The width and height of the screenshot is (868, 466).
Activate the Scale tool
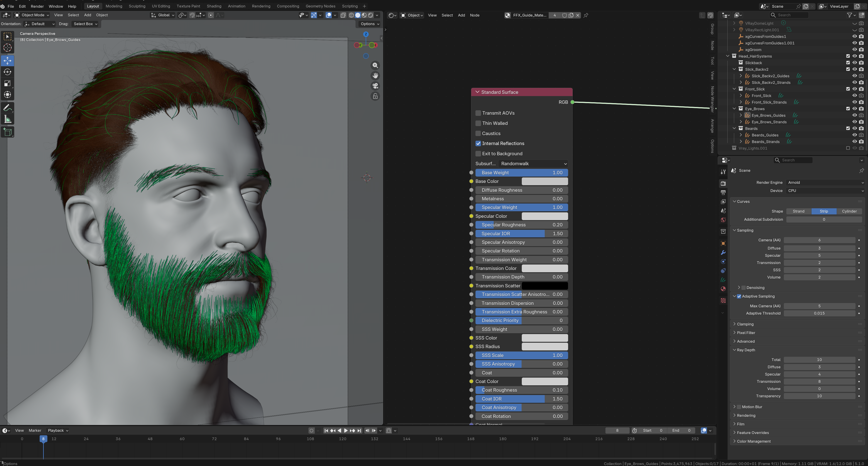click(7, 83)
